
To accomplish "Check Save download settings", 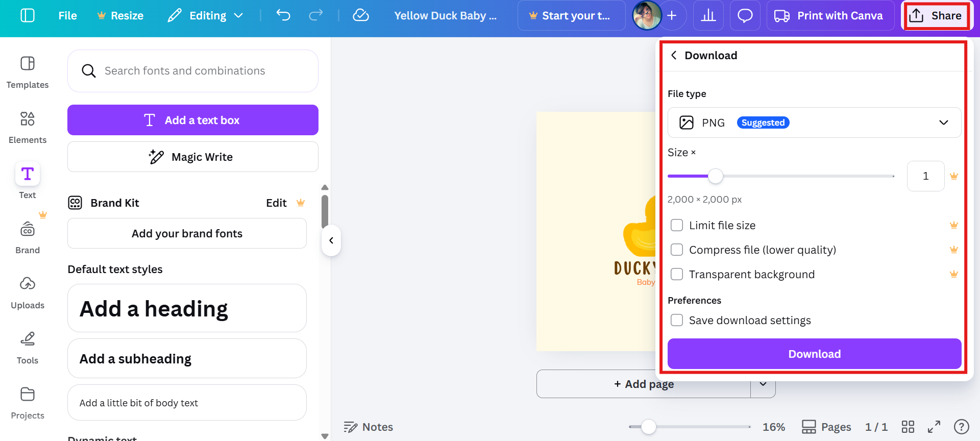I will [x=677, y=320].
